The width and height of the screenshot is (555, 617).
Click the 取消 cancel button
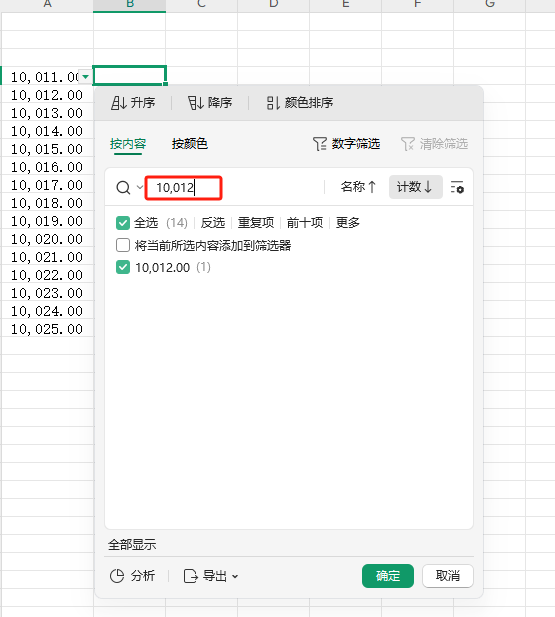pos(448,576)
